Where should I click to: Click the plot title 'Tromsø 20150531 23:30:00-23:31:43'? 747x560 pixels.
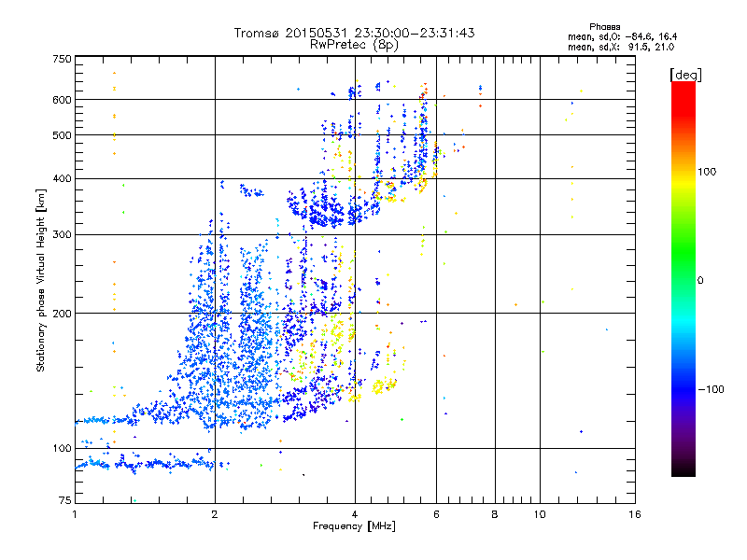355,33
